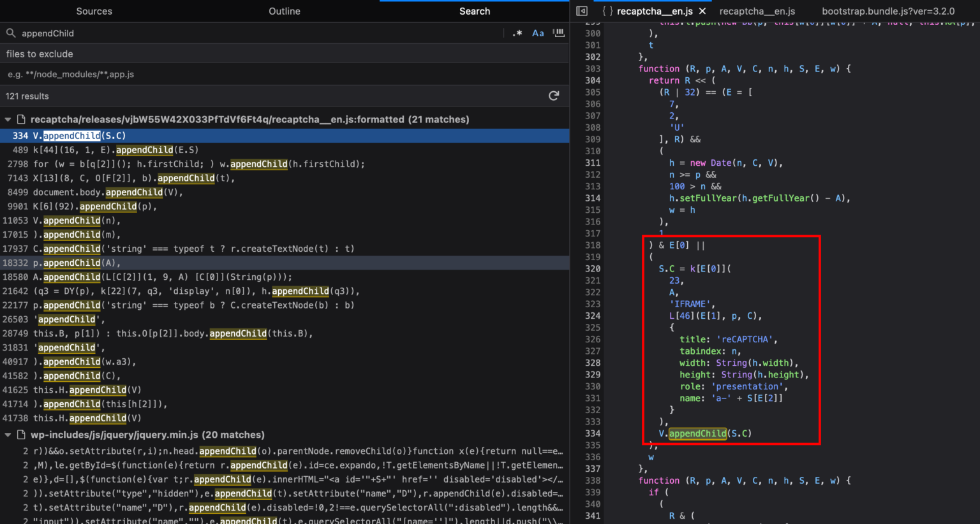Open the bootstrap.bundle.js?ver=3.2.0 editor tab

coord(887,11)
